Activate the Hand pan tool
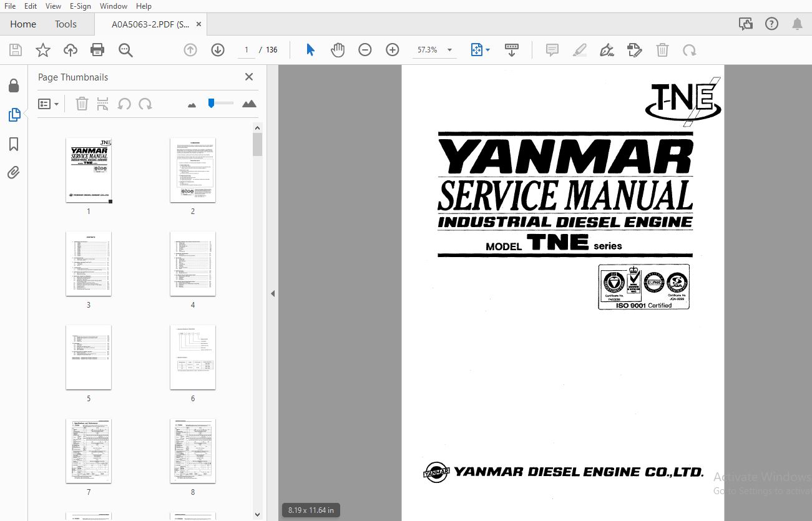The width and height of the screenshot is (812, 521). tap(338, 50)
